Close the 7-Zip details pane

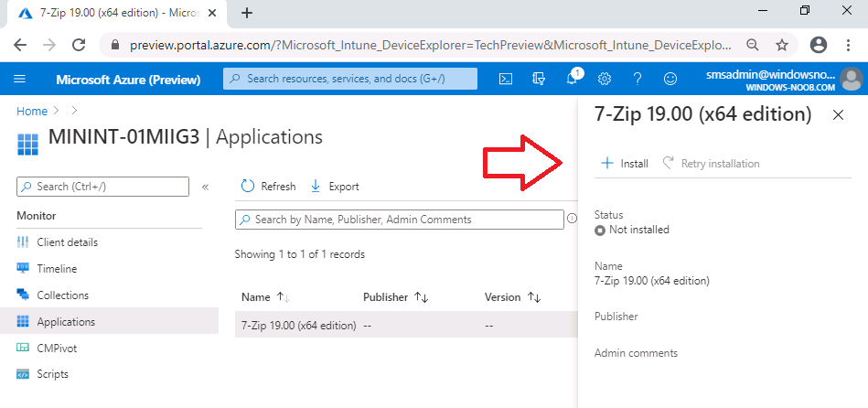838,115
